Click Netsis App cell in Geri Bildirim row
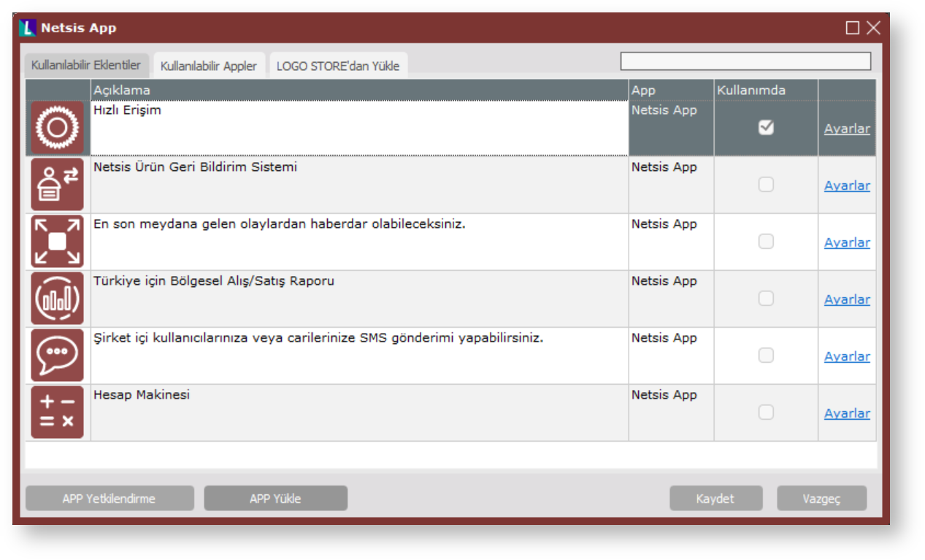The height and width of the screenshot is (560, 925). coord(671,185)
